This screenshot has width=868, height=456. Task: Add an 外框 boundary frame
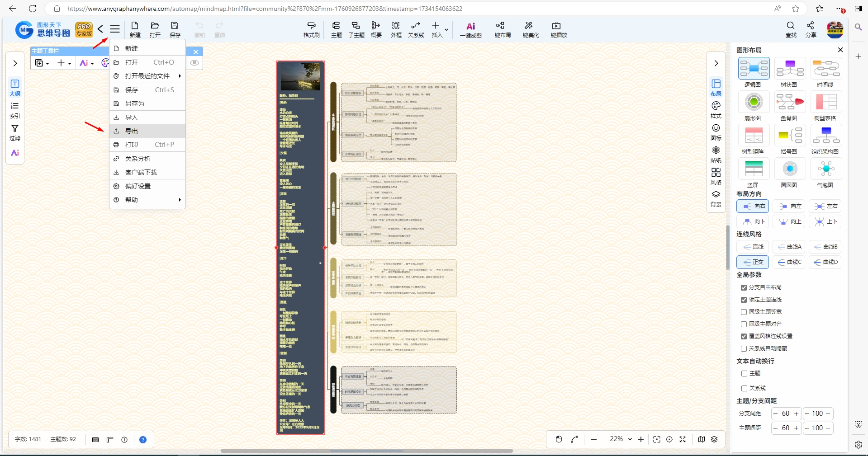tap(396, 29)
